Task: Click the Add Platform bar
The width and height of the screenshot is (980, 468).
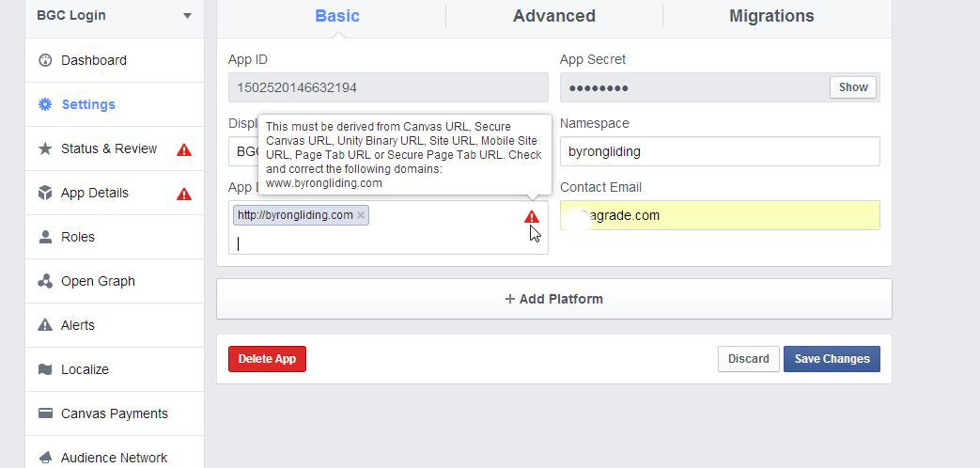Action: click(553, 299)
